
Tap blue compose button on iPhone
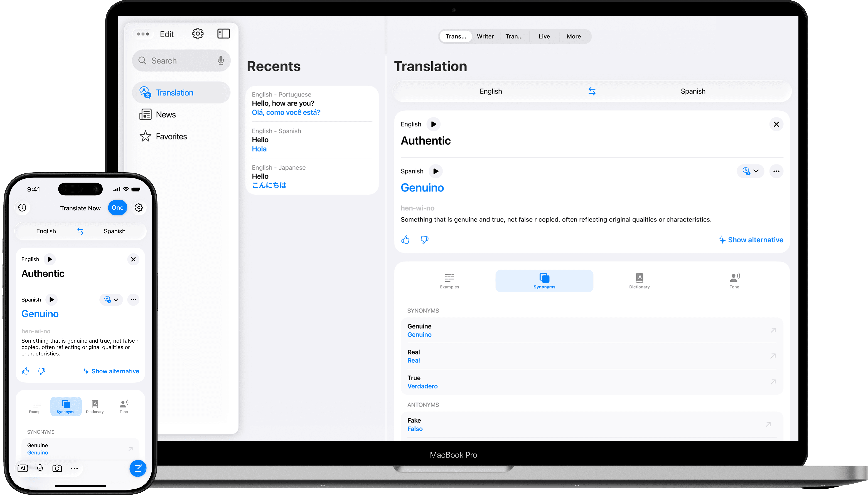click(x=138, y=468)
